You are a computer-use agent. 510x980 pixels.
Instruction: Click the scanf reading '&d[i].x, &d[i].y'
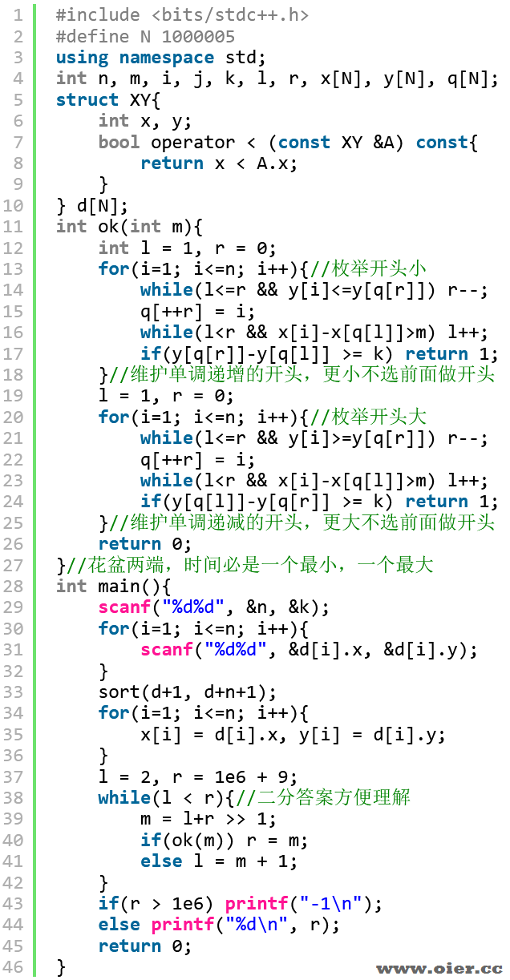click(x=309, y=649)
